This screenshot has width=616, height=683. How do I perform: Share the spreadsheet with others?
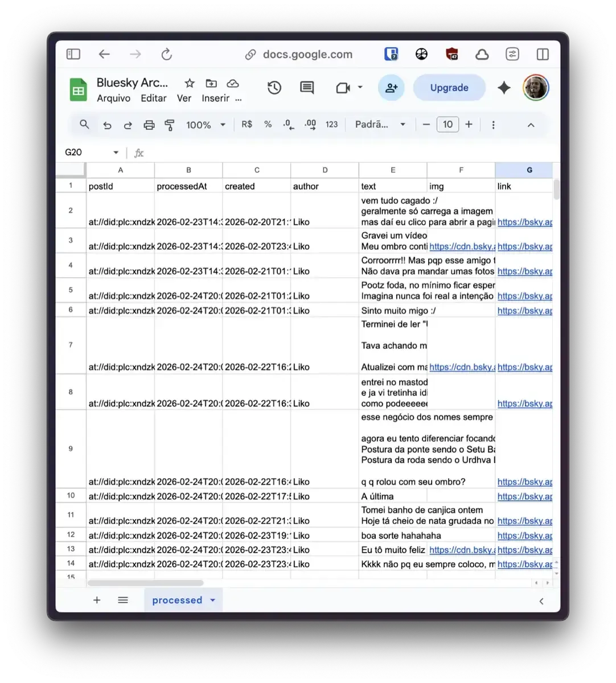(x=391, y=88)
